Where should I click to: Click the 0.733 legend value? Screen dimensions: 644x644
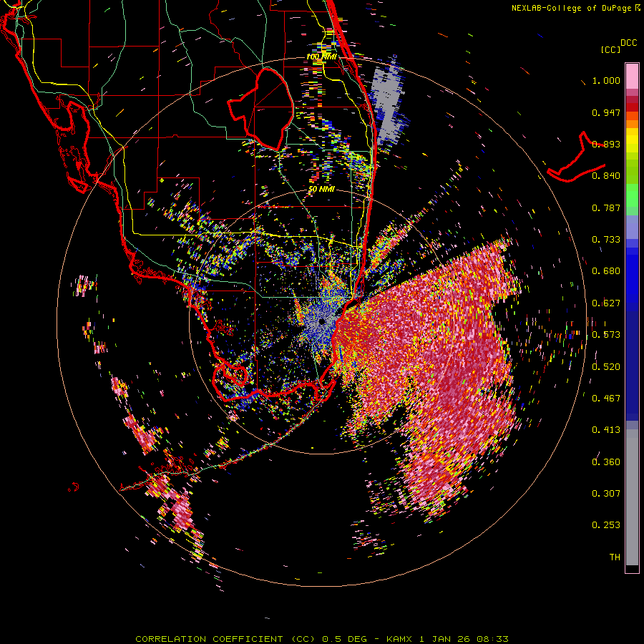pyautogui.click(x=606, y=240)
